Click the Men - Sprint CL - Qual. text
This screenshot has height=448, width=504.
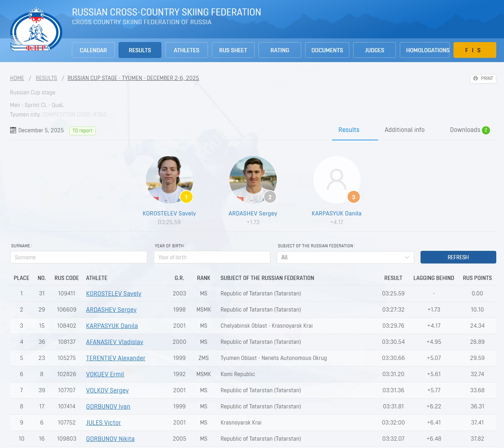(x=37, y=105)
